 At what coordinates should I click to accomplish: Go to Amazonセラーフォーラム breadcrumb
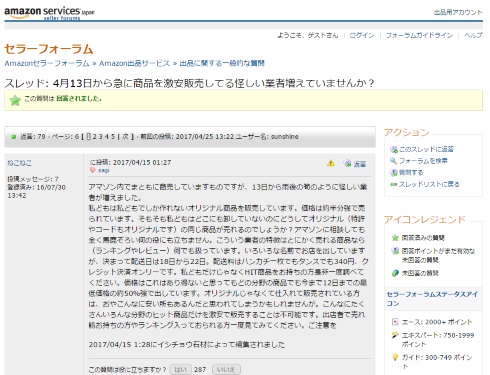[x=47, y=63]
